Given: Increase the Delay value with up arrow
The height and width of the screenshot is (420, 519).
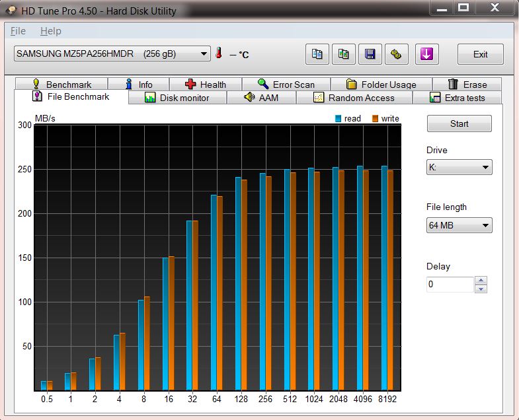Looking at the screenshot, I should pos(481,281).
